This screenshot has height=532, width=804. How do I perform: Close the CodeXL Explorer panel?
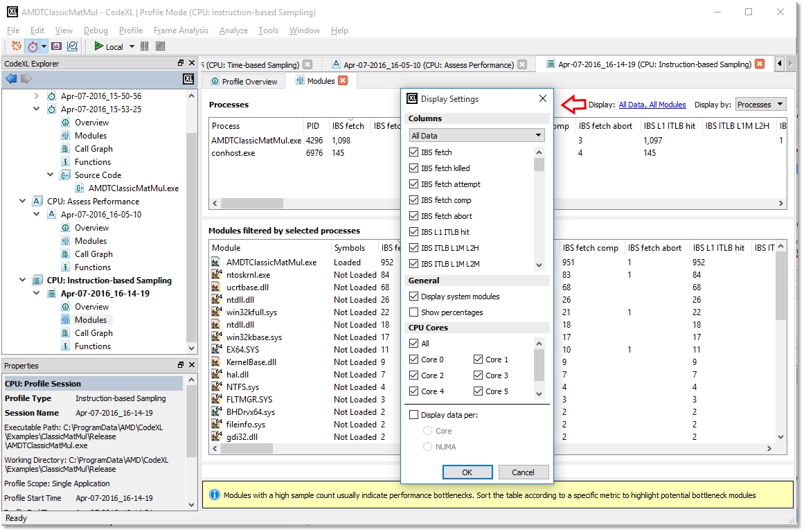click(x=192, y=63)
